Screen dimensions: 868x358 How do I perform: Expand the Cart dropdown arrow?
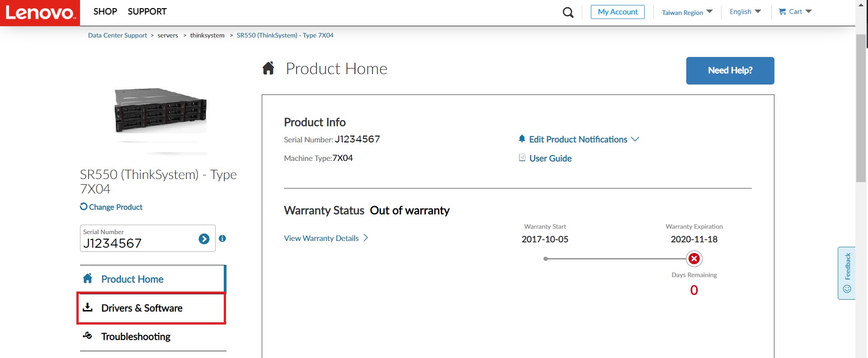coord(809,12)
